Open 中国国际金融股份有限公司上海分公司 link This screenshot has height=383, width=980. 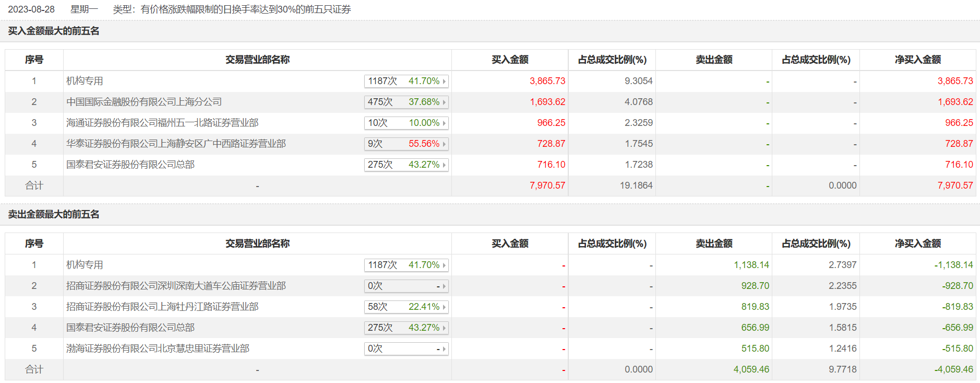[144, 102]
